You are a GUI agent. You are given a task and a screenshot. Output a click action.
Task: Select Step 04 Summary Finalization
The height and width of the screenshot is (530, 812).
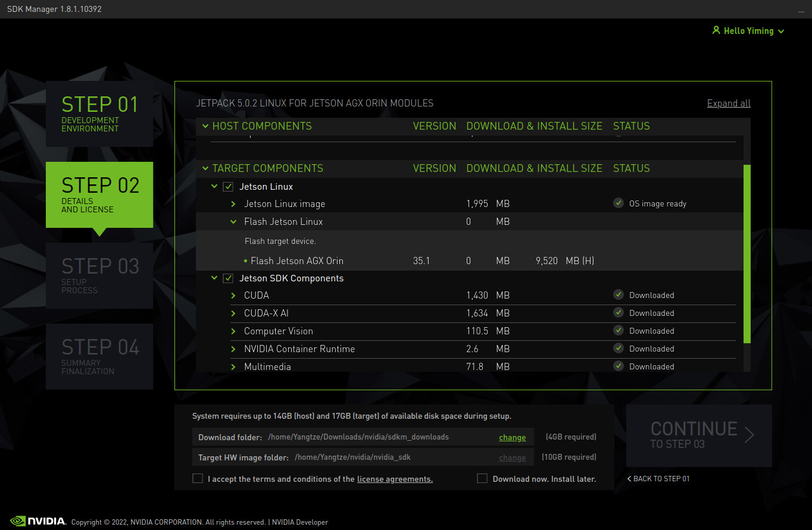point(99,356)
